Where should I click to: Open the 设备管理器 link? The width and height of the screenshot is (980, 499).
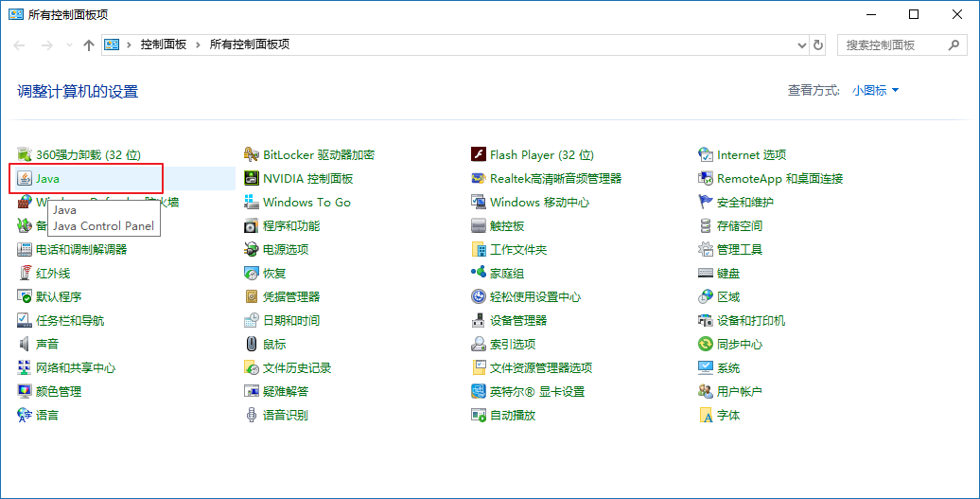[x=518, y=321]
